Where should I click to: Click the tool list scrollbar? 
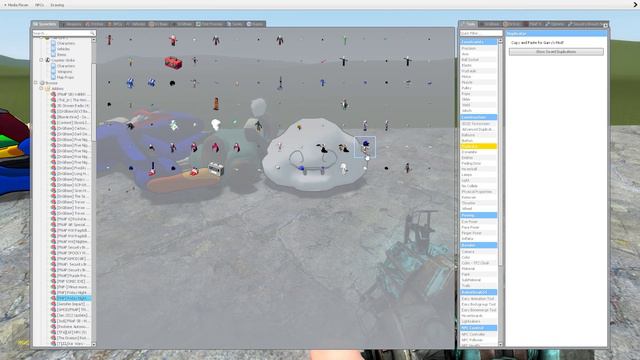point(500,155)
